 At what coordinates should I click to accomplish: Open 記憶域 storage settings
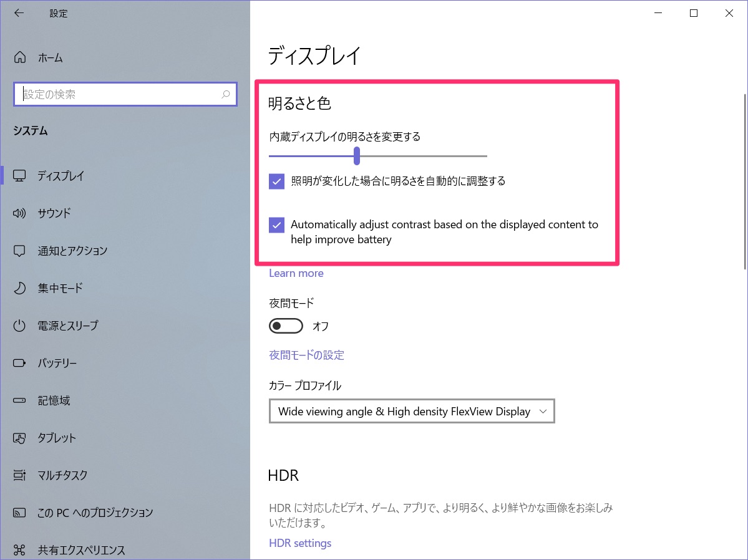[54, 400]
